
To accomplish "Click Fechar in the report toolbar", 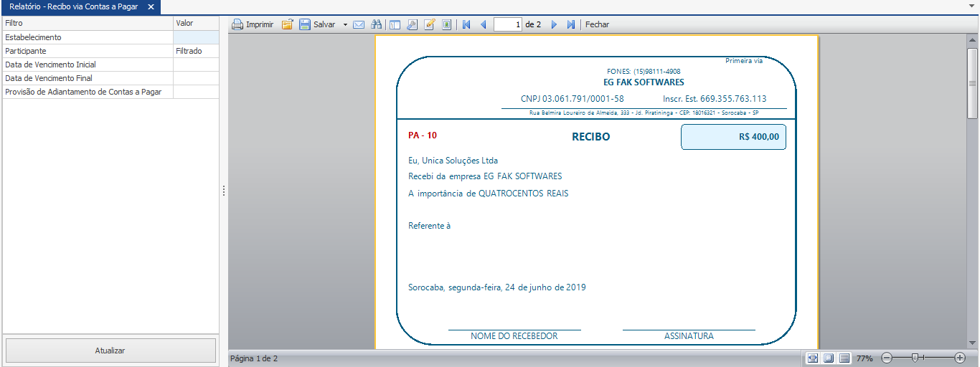I will (x=597, y=24).
